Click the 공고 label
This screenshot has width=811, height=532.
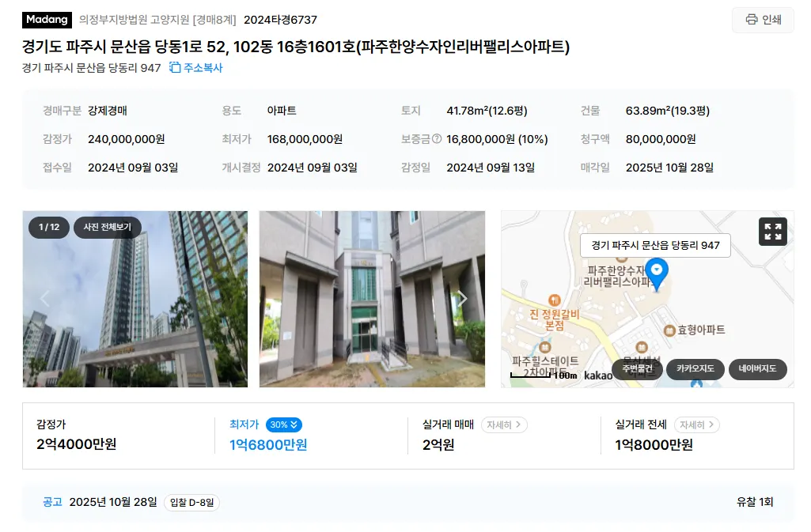click(x=52, y=502)
